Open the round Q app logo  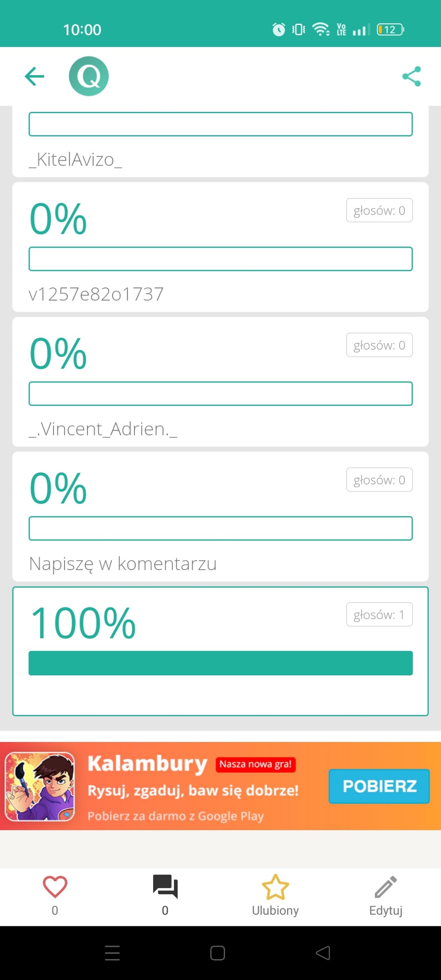point(89,76)
